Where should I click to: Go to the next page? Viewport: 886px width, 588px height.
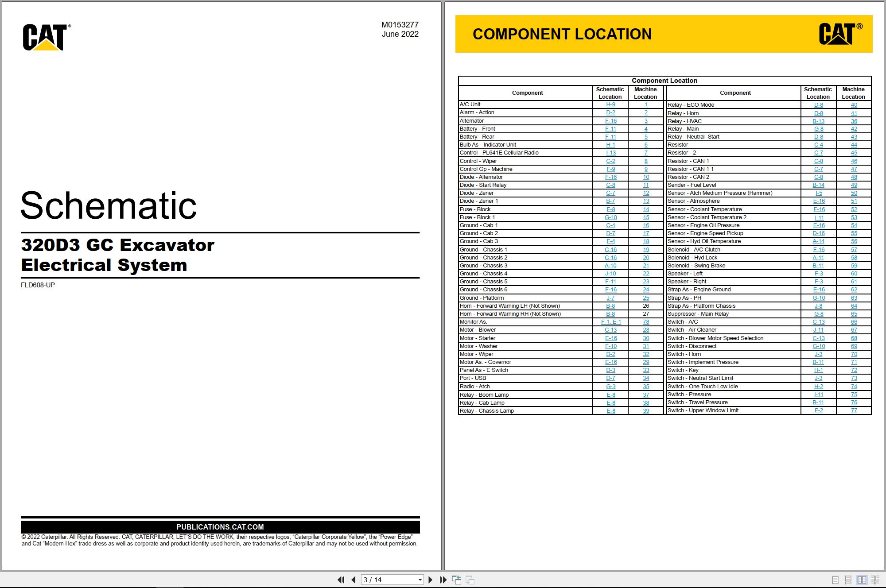tap(430, 580)
